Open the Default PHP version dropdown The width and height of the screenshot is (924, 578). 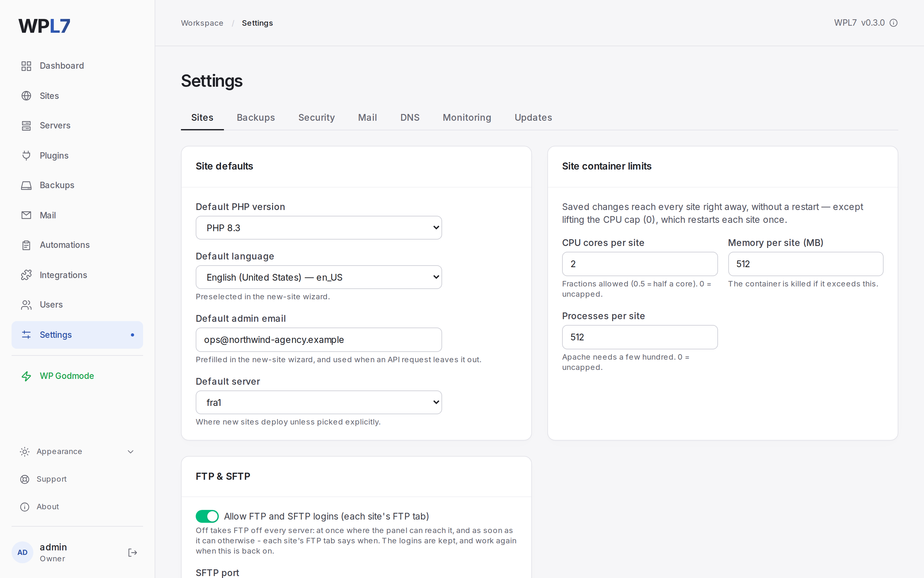pos(319,228)
